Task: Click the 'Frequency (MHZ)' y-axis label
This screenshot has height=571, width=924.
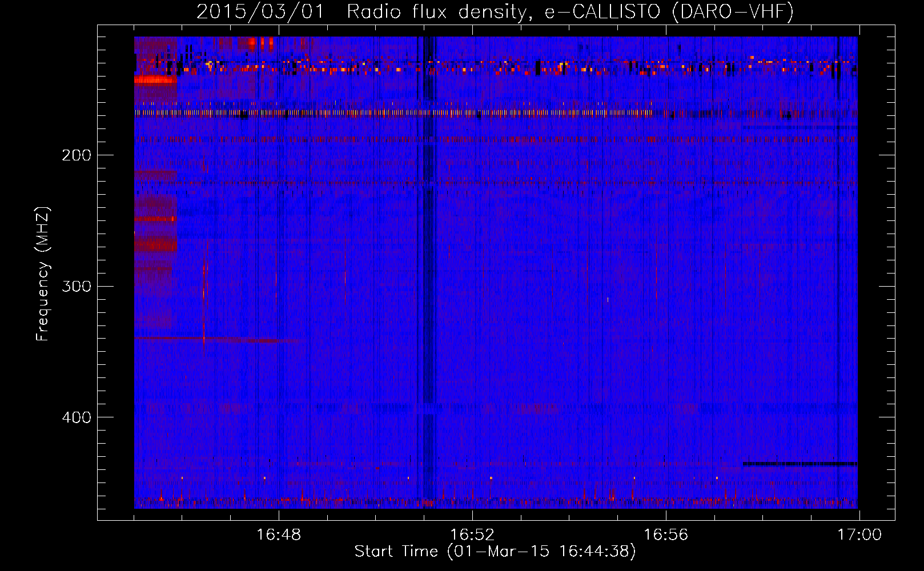Action: 43,274
